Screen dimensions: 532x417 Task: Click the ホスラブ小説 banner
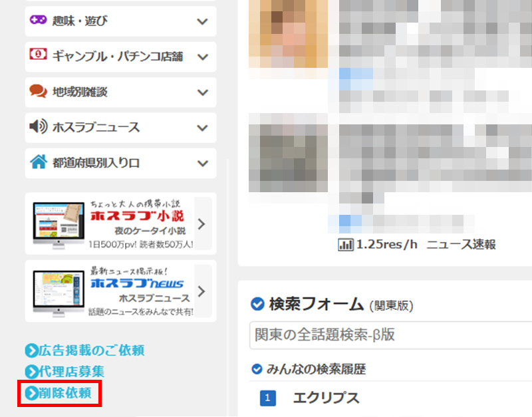[120, 223]
